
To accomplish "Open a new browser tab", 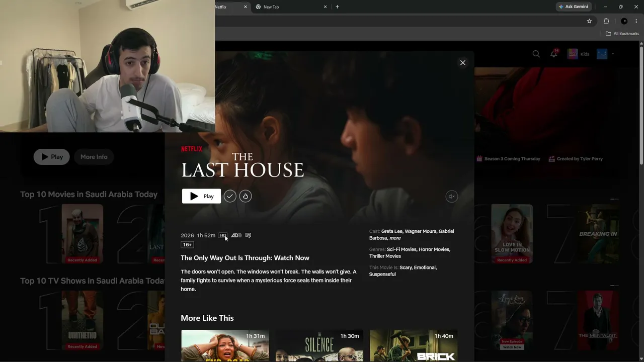I will pos(337,7).
